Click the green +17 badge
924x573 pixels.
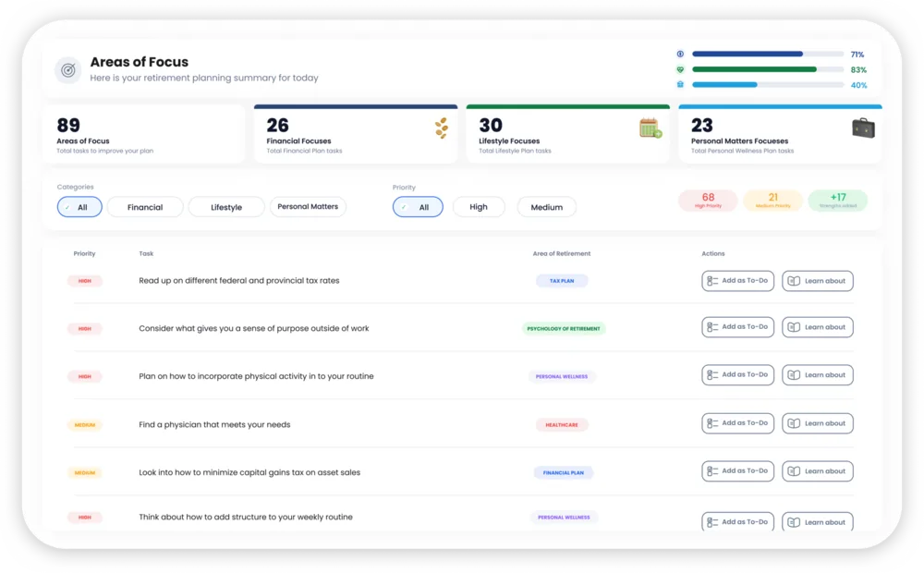(x=838, y=201)
